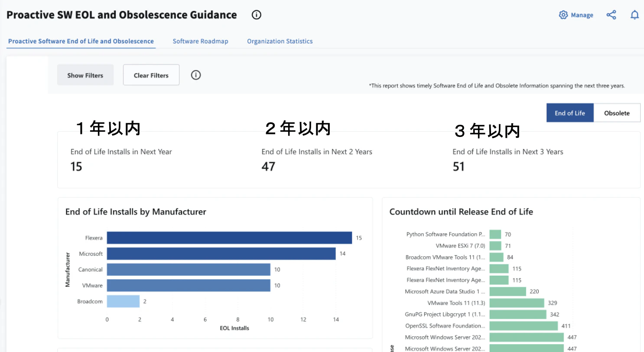Click the 'Broadcom' manufacturer axis label

coord(90,301)
